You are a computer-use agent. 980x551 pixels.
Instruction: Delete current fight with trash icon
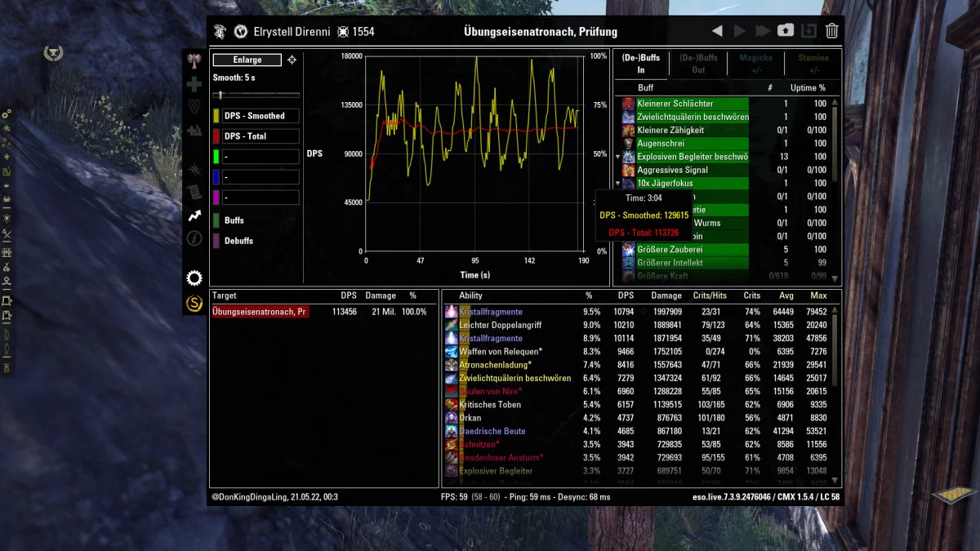831,30
